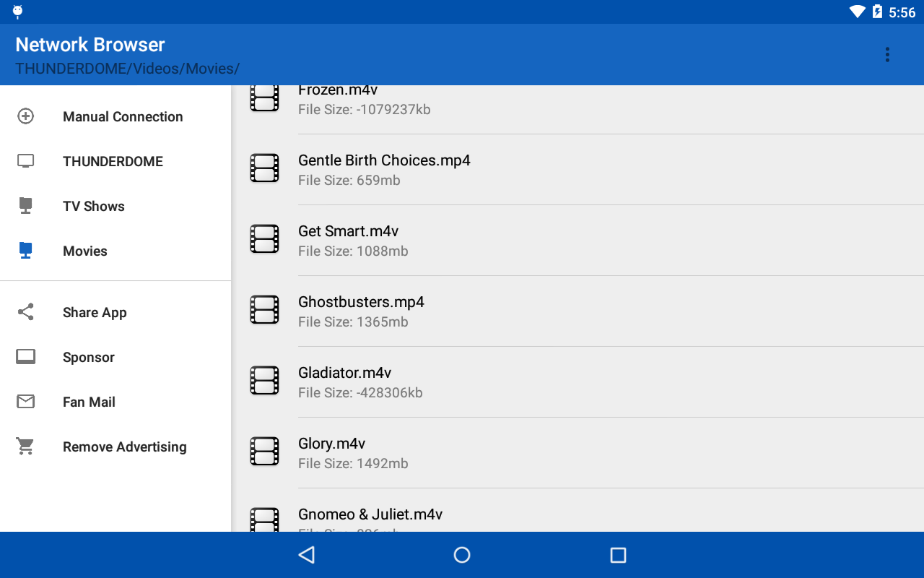Open the three-dot overflow menu
924x578 pixels.
point(887,54)
